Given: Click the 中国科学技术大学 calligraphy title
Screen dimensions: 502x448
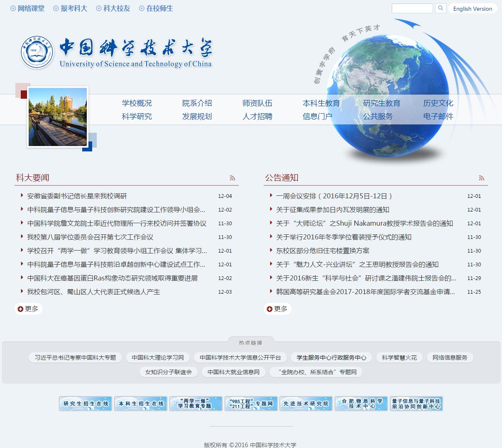Looking at the screenshot, I should point(136,48).
